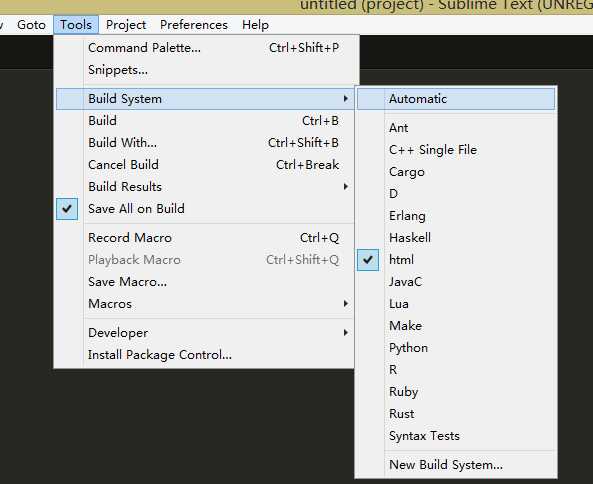
Task: Select Install Package Control… entry
Action: pyautogui.click(x=205, y=355)
